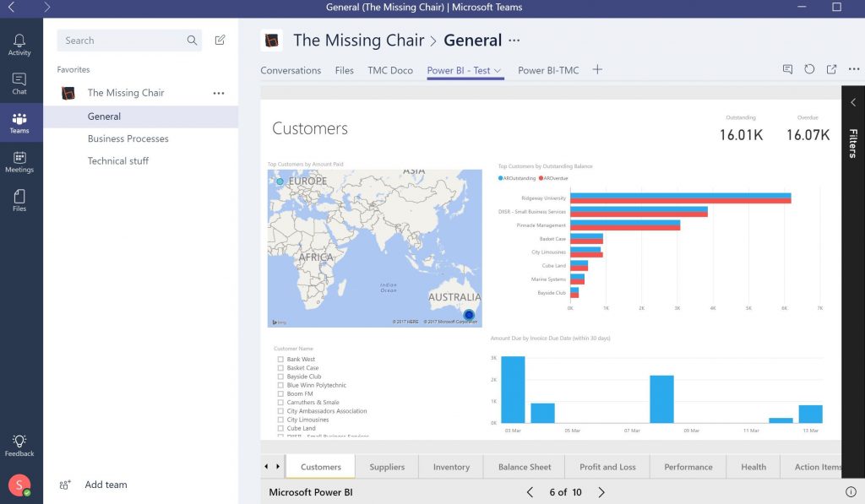The width and height of the screenshot is (865, 504).
Task: Open the Meetings calendar
Action: (x=19, y=162)
